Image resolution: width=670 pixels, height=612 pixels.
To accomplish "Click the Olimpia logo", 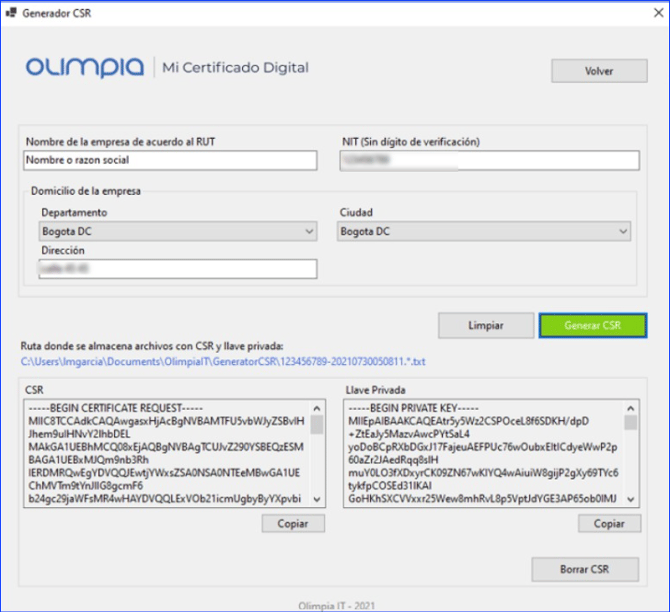I will [85, 68].
